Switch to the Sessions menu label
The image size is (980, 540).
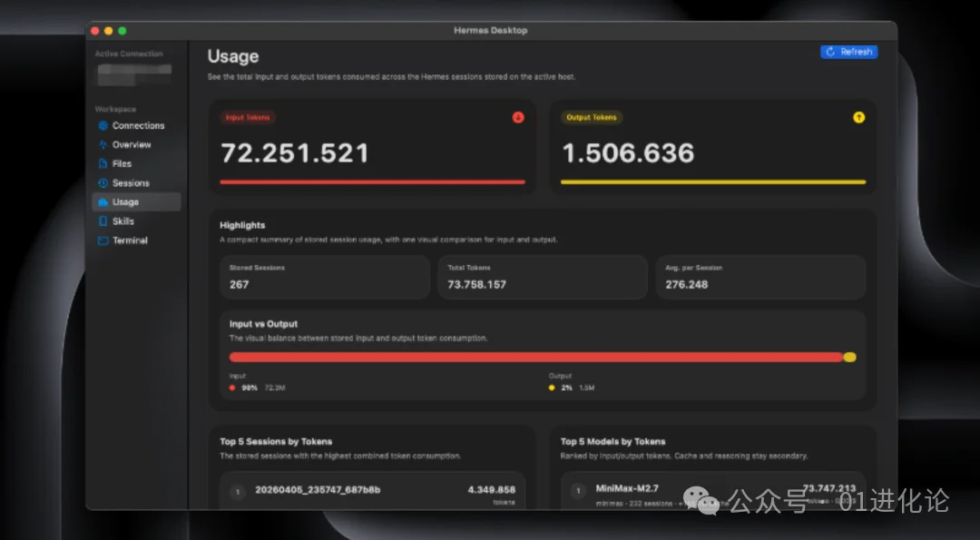[131, 183]
